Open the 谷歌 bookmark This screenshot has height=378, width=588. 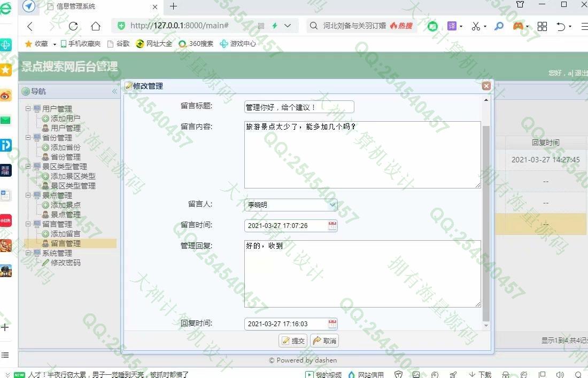point(119,44)
